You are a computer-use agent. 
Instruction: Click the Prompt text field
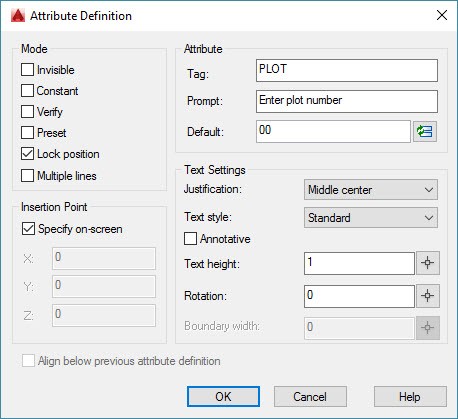(347, 101)
